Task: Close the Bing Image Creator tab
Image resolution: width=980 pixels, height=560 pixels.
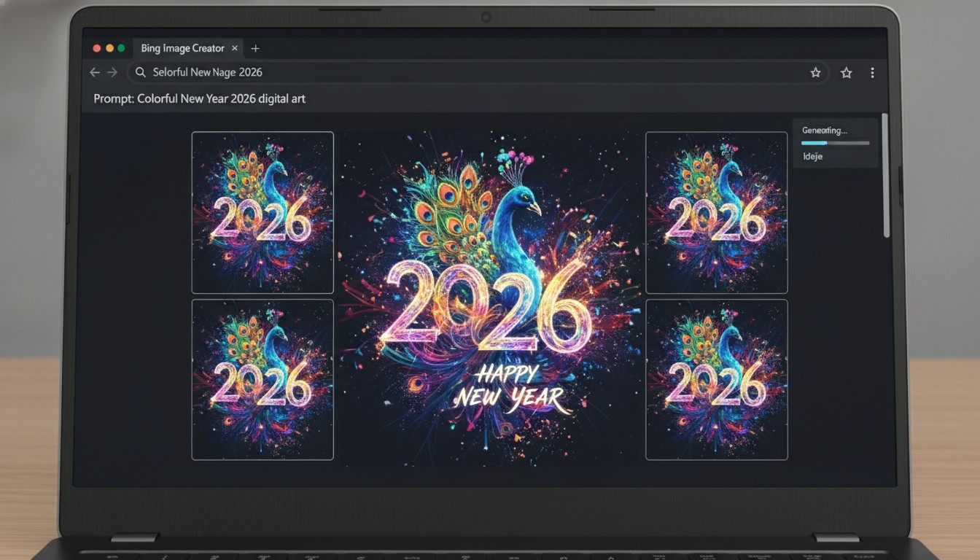Action: pos(235,48)
